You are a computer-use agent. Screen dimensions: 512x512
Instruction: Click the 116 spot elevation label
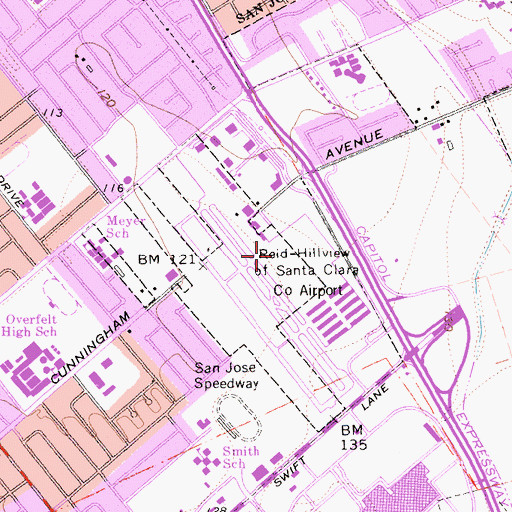click(x=114, y=188)
